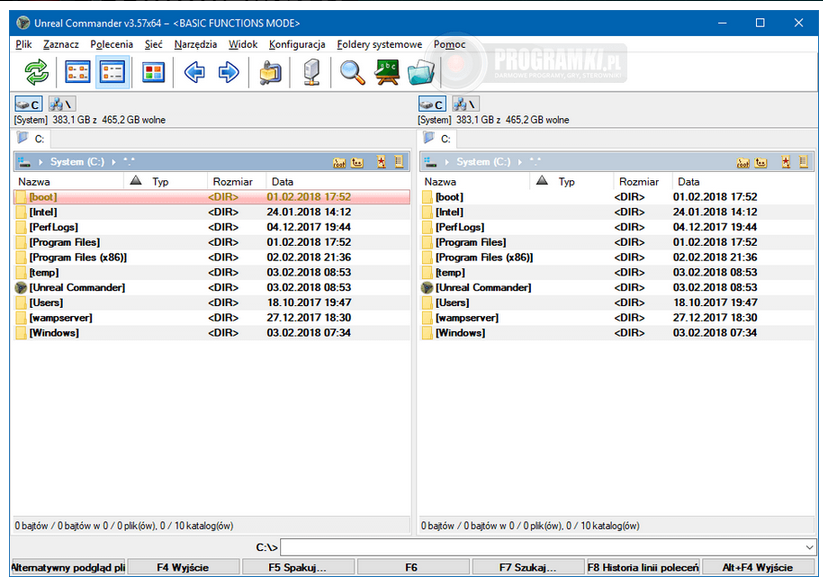Open history list icon in left path bar

pos(399,162)
